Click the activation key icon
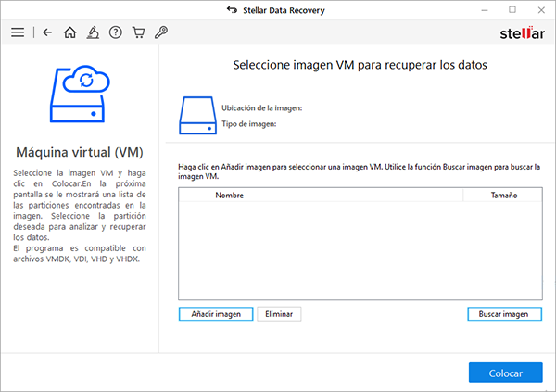Screen dimensions: 556x392 [x=161, y=32]
